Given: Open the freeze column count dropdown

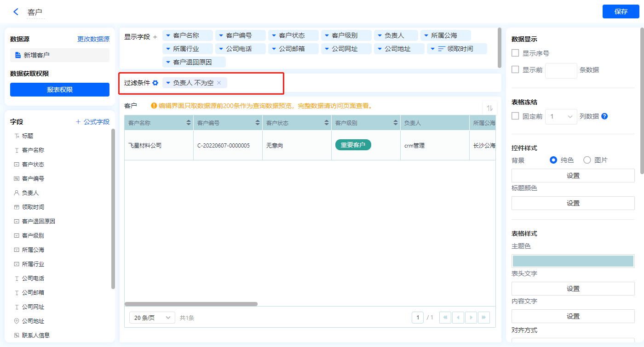Looking at the screenshot, I should [x=561, y=117].
